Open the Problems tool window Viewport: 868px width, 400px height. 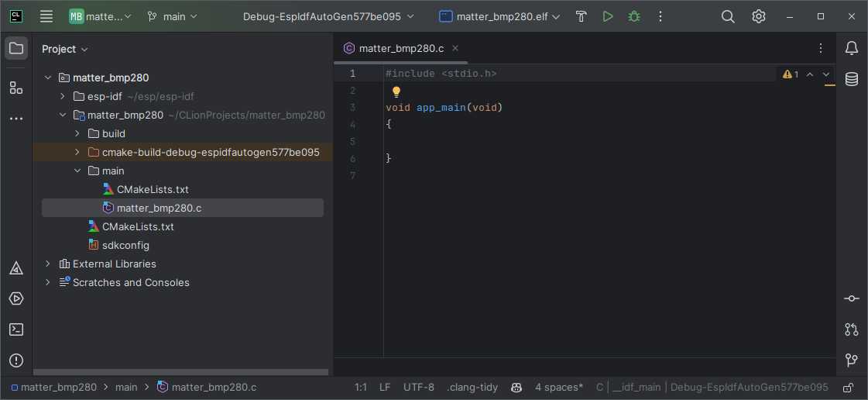point(16,360)
